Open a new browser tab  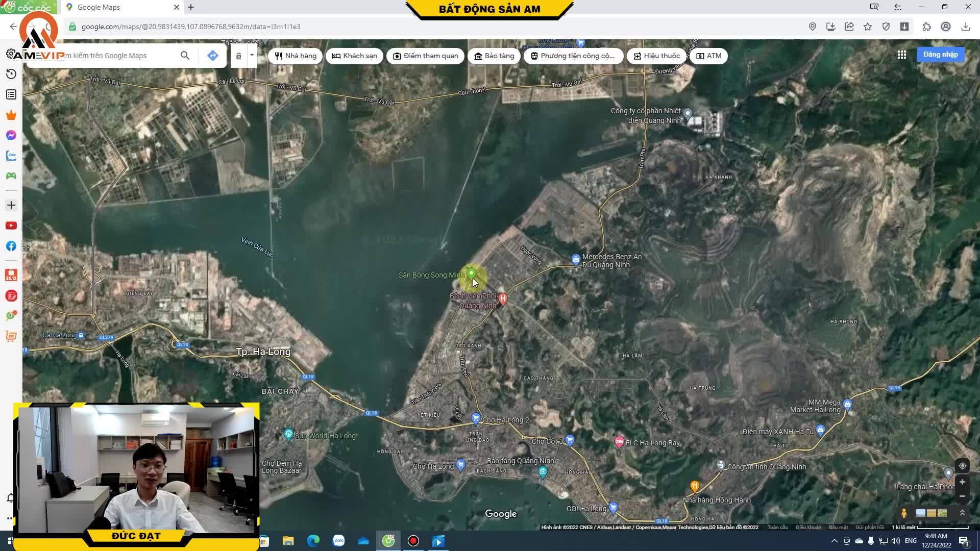pyautogui.click(x=191, y=7)
